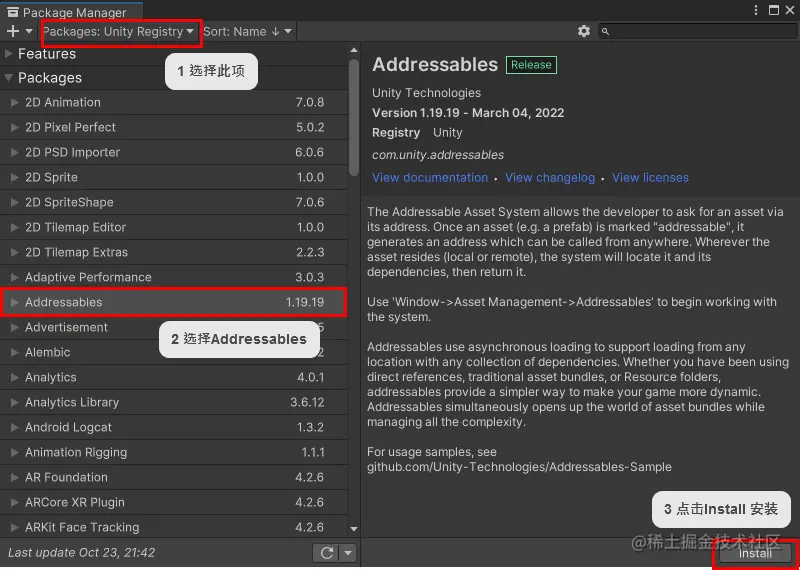The height and width of the screenshot is (570, 800).
Task: Click the 3.6.12 version number
Action: click(307, 403)
